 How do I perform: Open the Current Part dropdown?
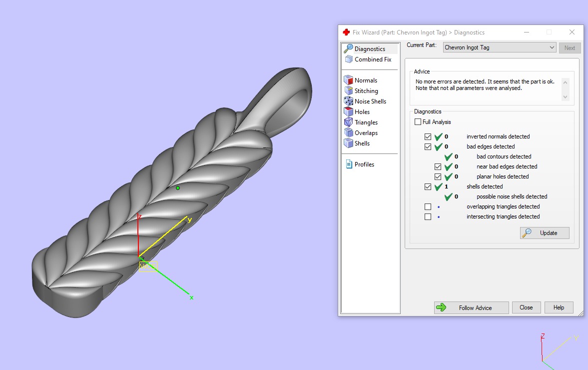click(x=500, y=47)
